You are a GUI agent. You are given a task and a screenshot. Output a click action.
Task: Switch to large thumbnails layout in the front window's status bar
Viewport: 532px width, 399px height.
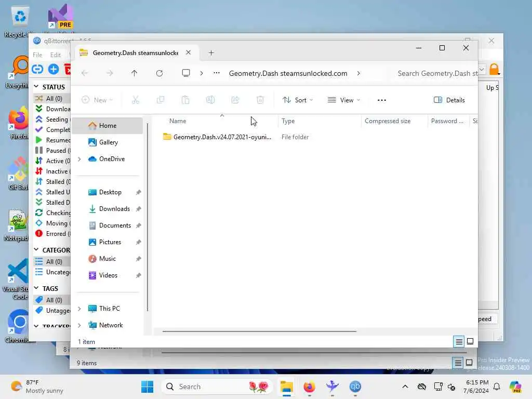click(470, 341)
